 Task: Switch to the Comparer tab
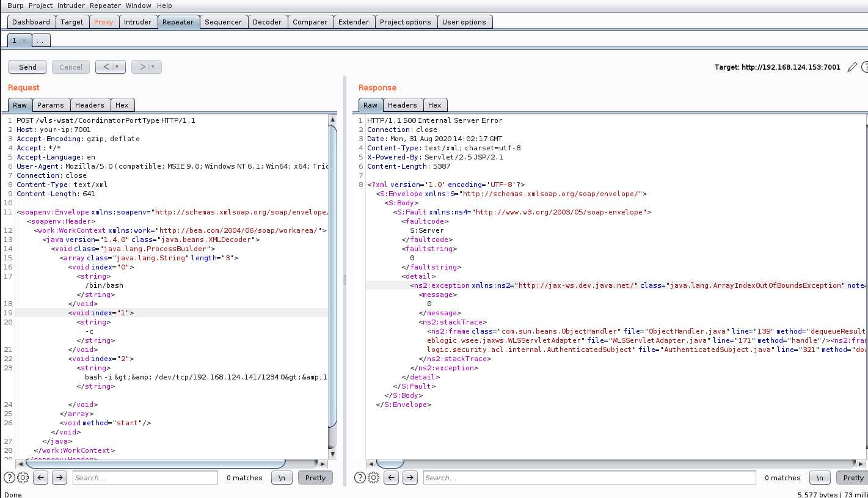pyautogui.click(x=310, y=22)
